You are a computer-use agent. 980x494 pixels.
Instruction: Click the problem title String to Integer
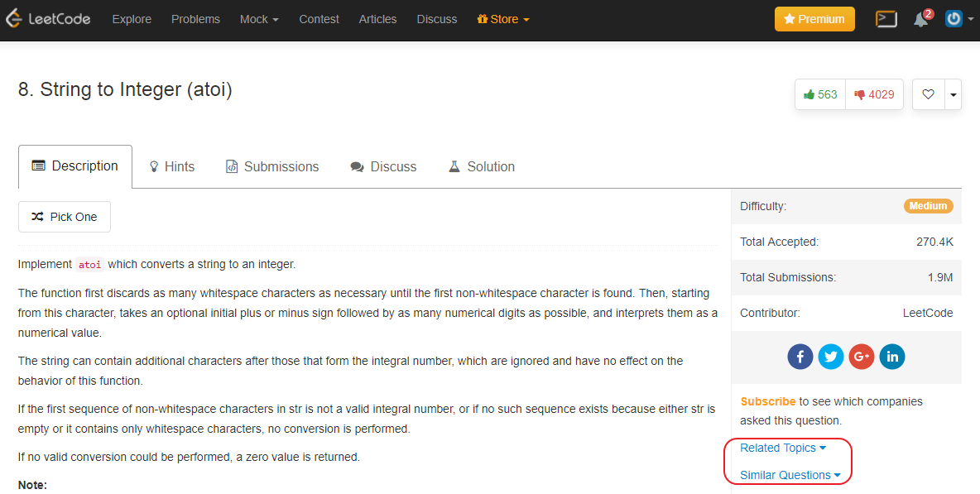tap(125, 90)
